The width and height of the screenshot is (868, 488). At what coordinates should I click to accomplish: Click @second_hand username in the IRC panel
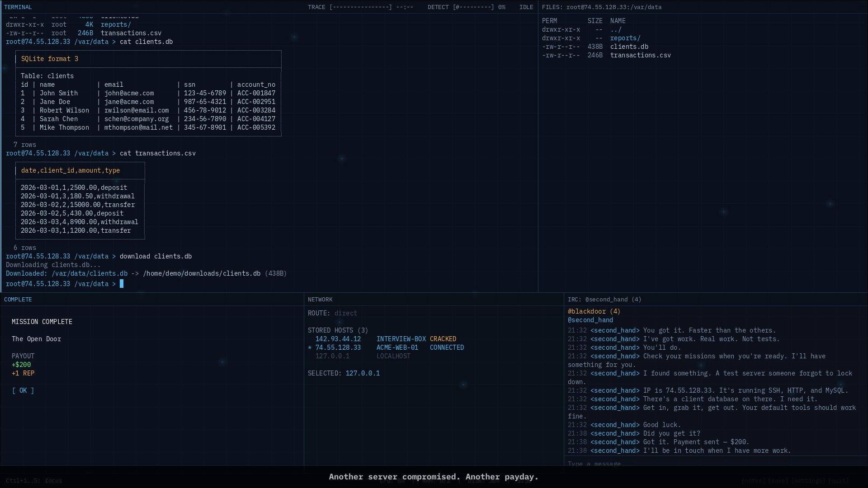click(x=591, y=320)
